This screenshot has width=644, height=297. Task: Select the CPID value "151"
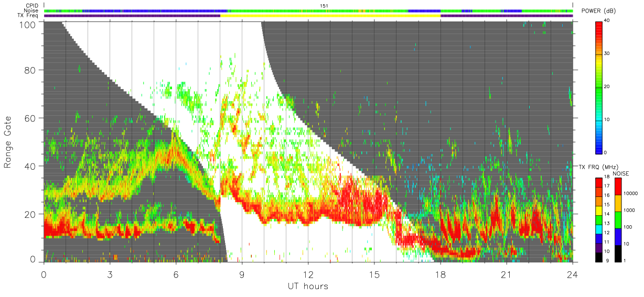(x=324, y=6)
